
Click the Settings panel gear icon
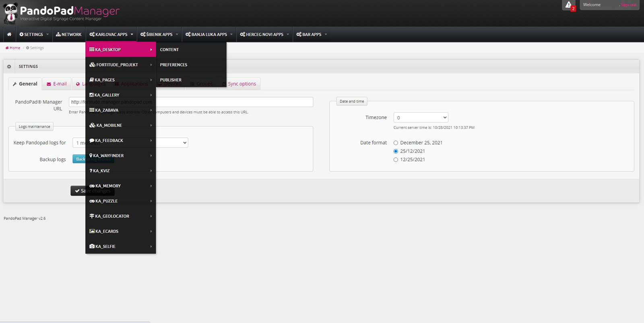click(x=9, y=66)
